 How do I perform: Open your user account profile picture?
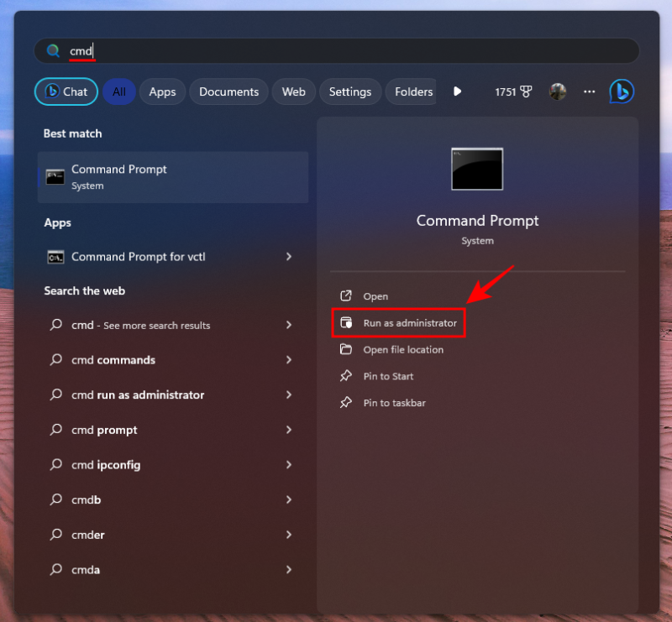[x=558, y=91]
